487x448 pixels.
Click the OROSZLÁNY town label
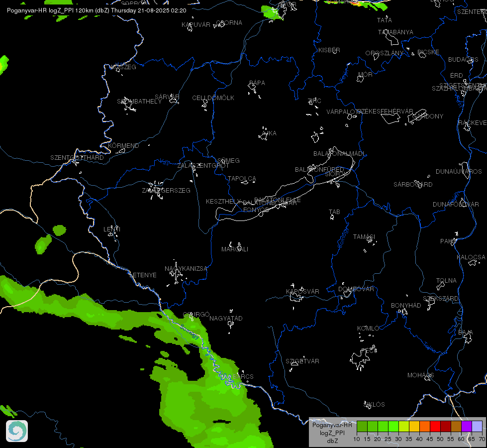point(384,53)
